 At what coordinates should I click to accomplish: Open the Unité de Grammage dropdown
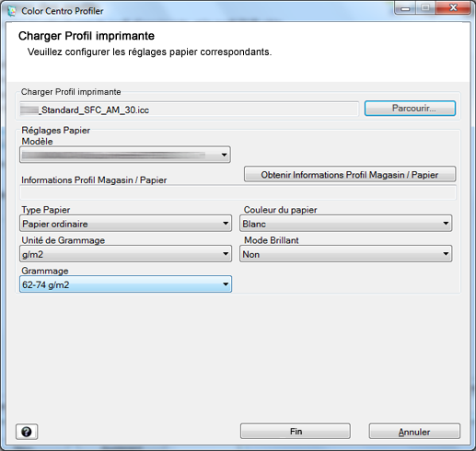[x=125, y=254]
